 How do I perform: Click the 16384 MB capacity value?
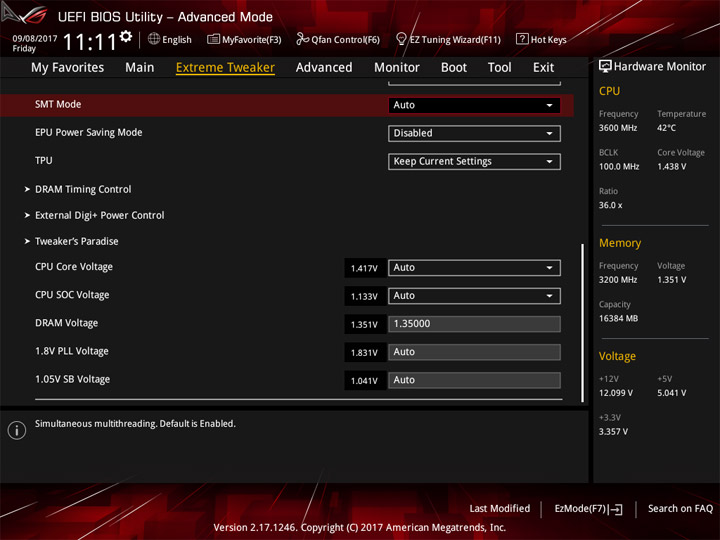619,319
